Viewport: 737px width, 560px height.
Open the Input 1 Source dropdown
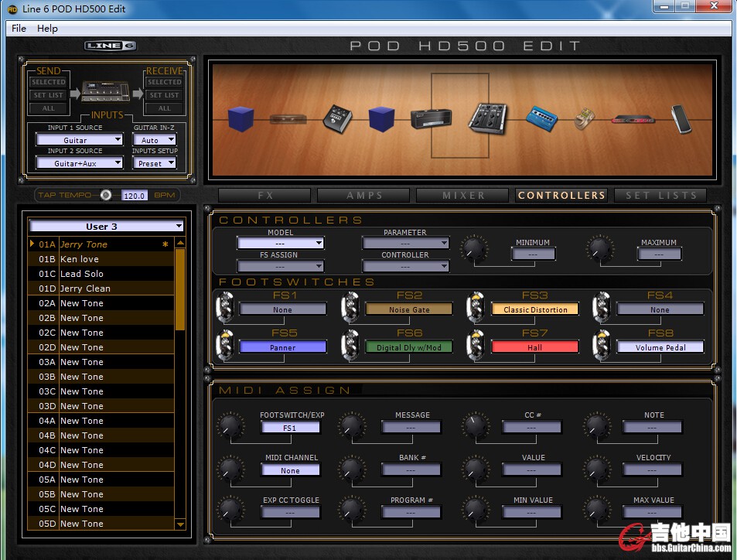click(x=80, y=140)
